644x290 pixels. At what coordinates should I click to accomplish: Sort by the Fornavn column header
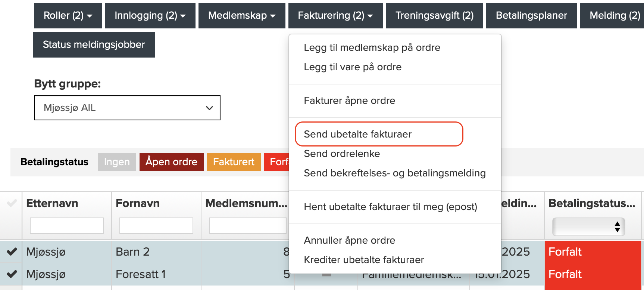pyautogui.click(x=138, y=203)
